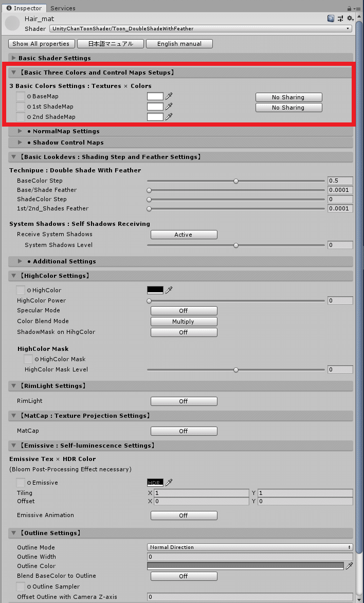Viewport: 364px width, 603px height.
Task: Collapse MatCap Texture Projection Settings section
Action: click(x=180, y=416)
